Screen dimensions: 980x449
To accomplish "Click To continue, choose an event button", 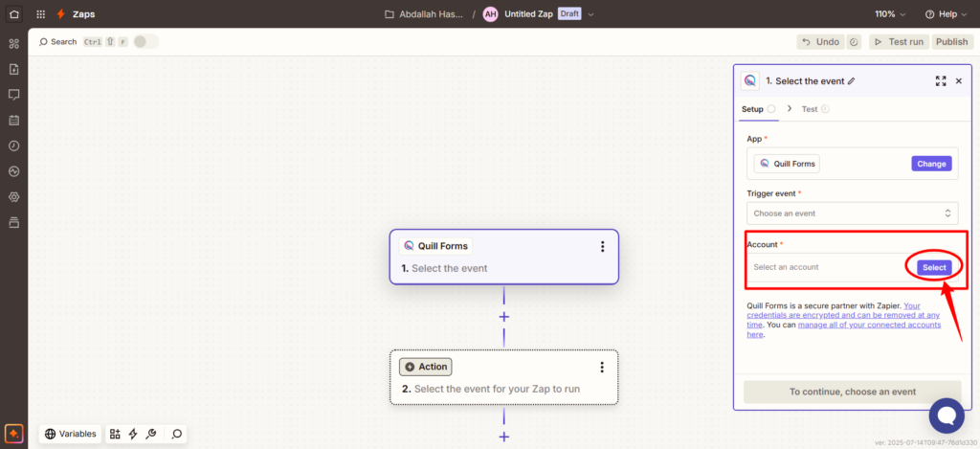I will [853, 393].
